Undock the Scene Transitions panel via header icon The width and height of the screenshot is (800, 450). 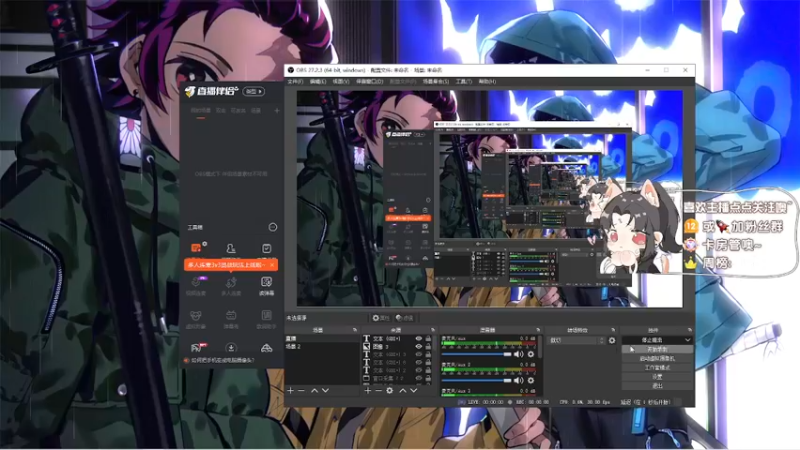(613, 330)
